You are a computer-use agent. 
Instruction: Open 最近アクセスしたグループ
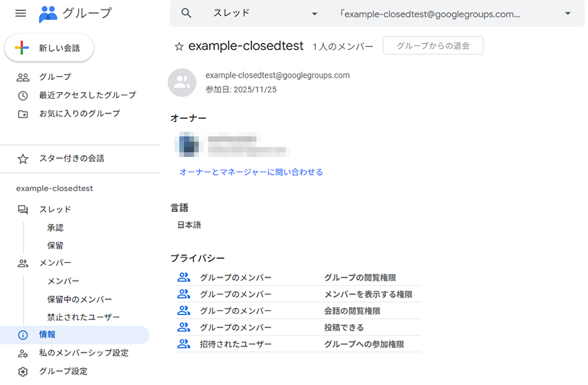click(x=88, y=95)
